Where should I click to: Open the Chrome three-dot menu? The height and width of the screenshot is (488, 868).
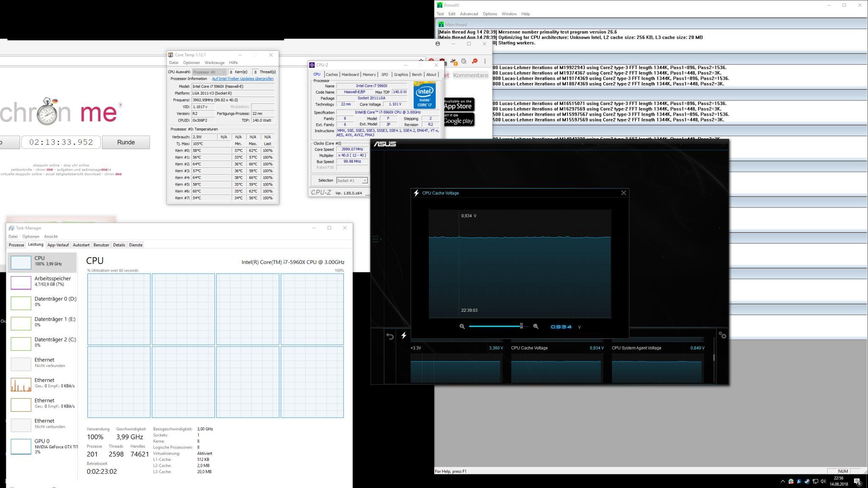[485, 61]
